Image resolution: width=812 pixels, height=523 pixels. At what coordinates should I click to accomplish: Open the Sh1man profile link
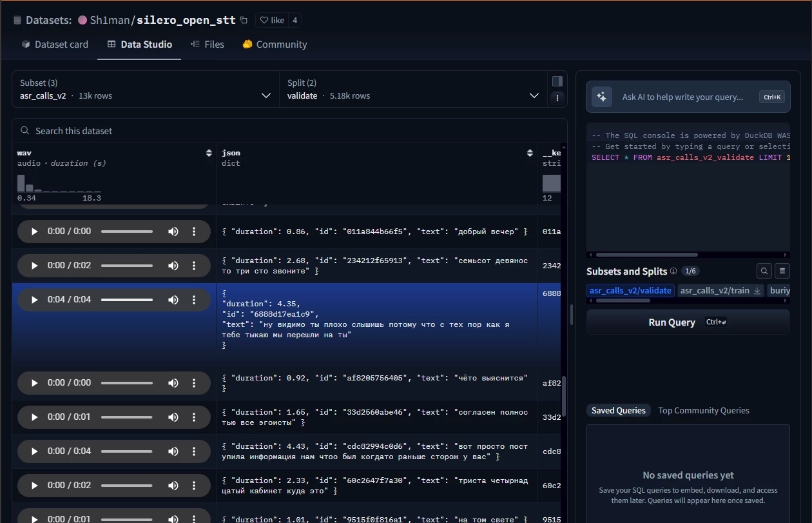[110, 20]
